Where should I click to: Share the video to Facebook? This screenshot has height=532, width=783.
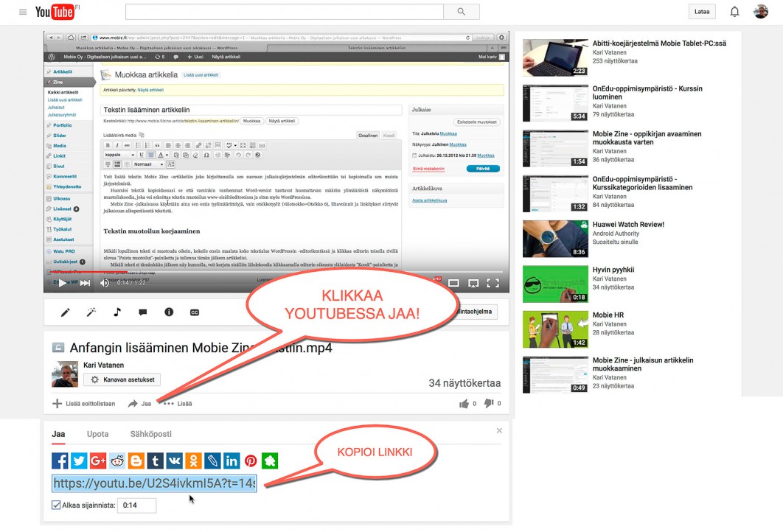pyautogui.click(x=60, y=461)
